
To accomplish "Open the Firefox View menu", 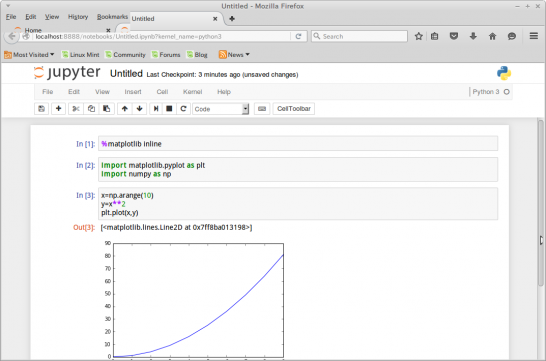I will (52, 17).
